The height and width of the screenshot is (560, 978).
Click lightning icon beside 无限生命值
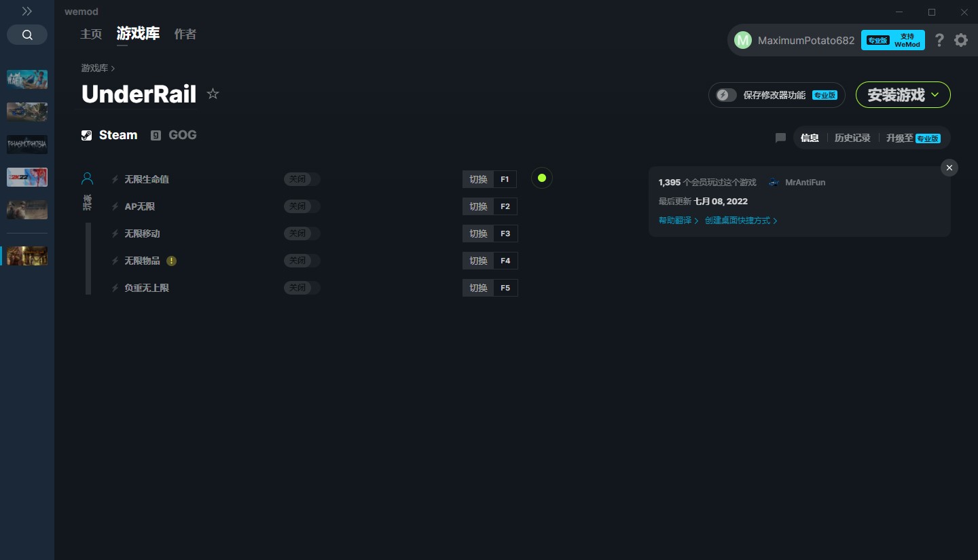[x=115, y=179]
